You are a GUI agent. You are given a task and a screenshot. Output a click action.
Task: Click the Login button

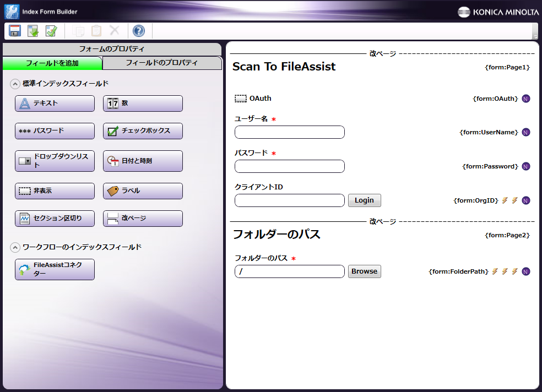click(364, 200)
